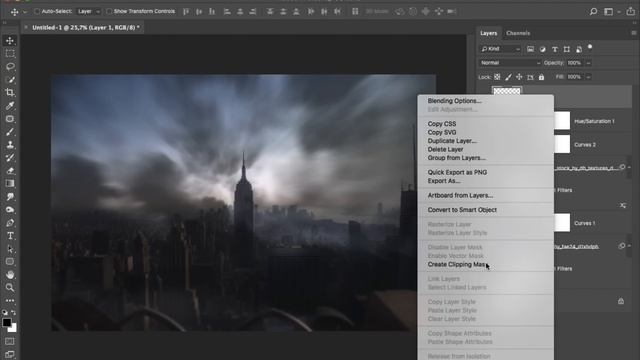The width and height of the screenshot is (640, 360).
Task: Select the Rectangular Marquee tool
Action: pyautogui.click(x=10, y=53)
